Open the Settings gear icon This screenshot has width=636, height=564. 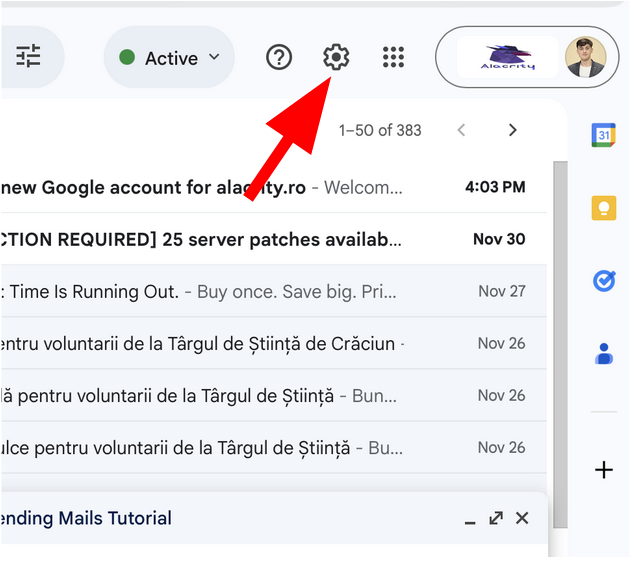pos(336,57)
